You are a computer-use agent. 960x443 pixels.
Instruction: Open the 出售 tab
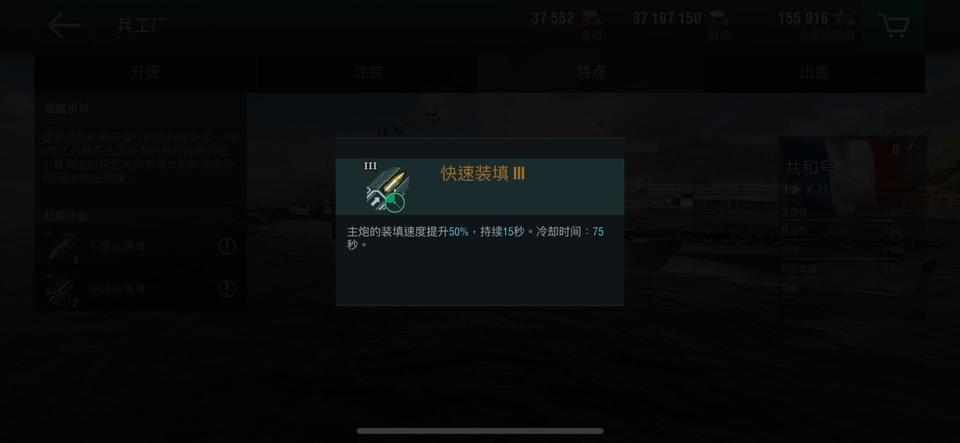814,73
